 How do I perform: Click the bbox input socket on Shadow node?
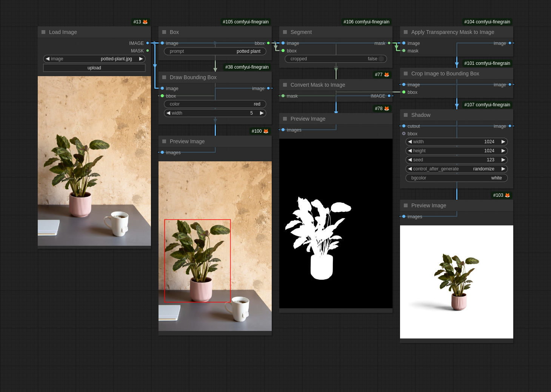coord(404,134)
